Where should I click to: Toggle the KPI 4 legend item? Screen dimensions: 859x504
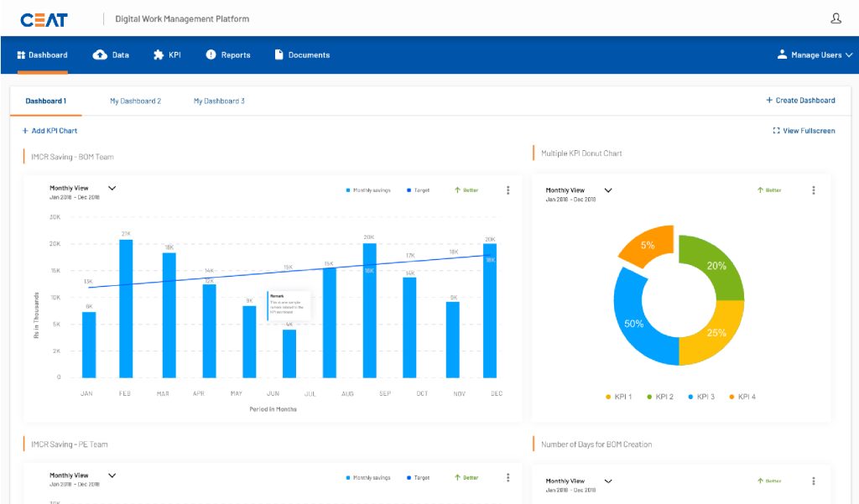point(742,397)
